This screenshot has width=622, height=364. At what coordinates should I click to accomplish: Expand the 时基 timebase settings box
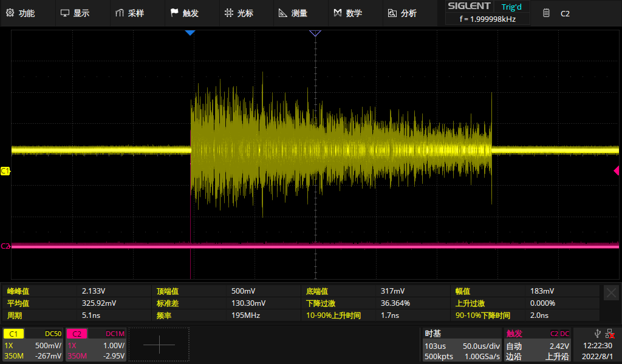(x=462, y=345)
